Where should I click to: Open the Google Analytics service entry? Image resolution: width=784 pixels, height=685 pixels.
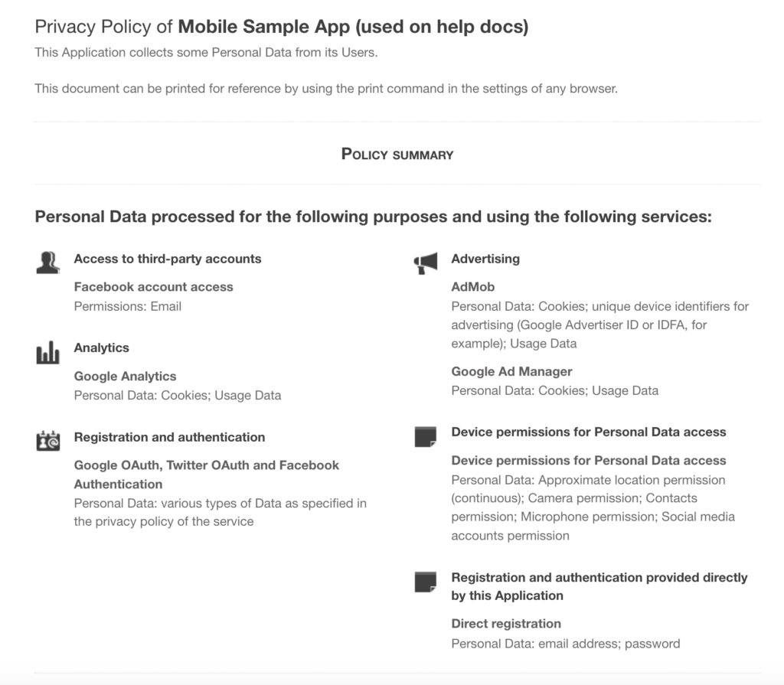click(125, 377)
